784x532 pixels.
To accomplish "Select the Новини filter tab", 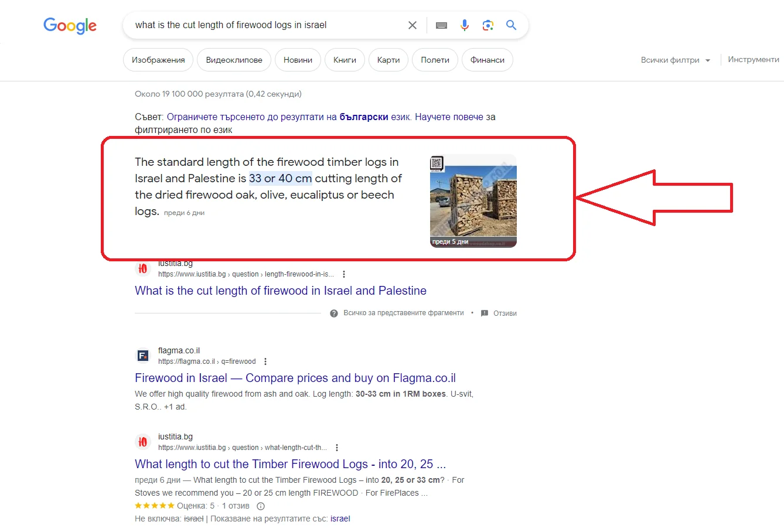I will point(298,60).
